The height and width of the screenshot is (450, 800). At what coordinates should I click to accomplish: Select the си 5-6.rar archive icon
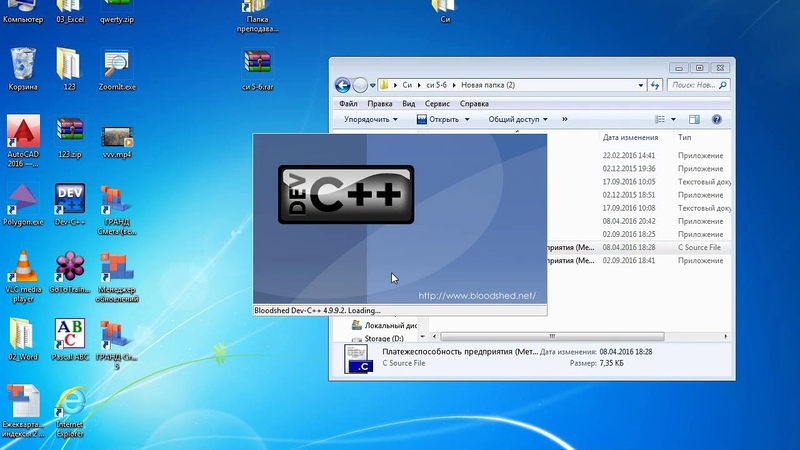point(258,69)
